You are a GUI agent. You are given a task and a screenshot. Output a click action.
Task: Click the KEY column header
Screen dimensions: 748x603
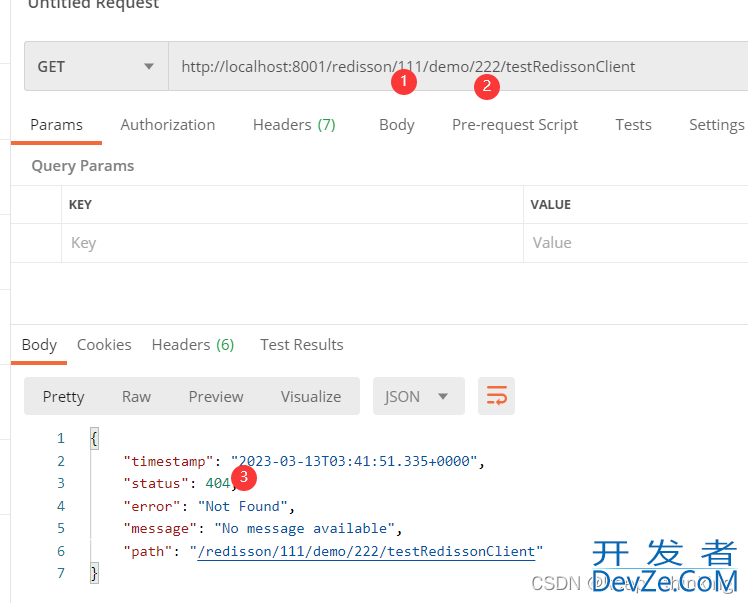[x=80, y=205]
